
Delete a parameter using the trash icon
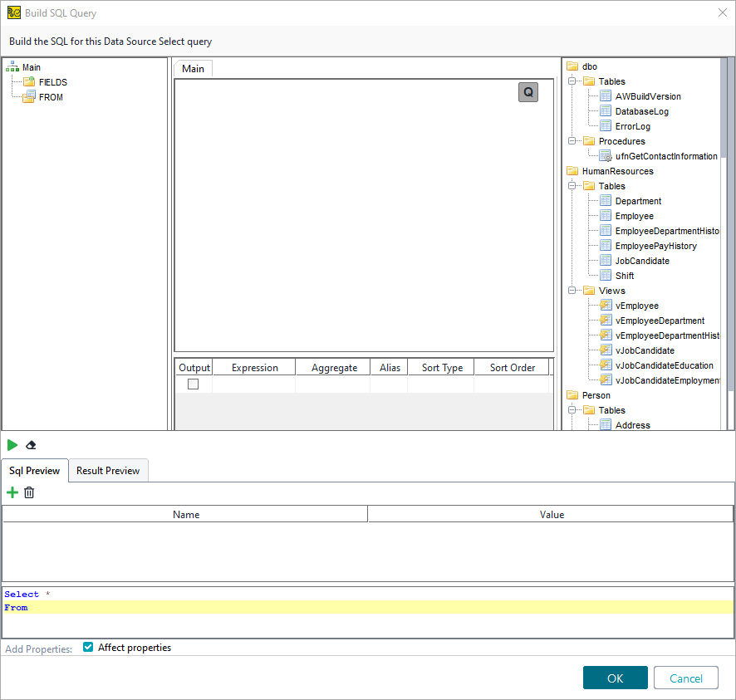click(x=29, y=492)
